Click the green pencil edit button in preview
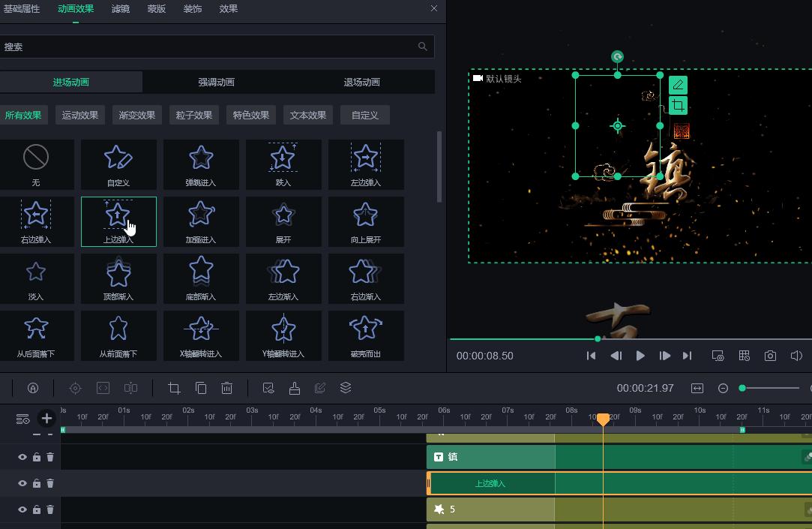Viewport: 812px width, 529px height. point(678,85)
